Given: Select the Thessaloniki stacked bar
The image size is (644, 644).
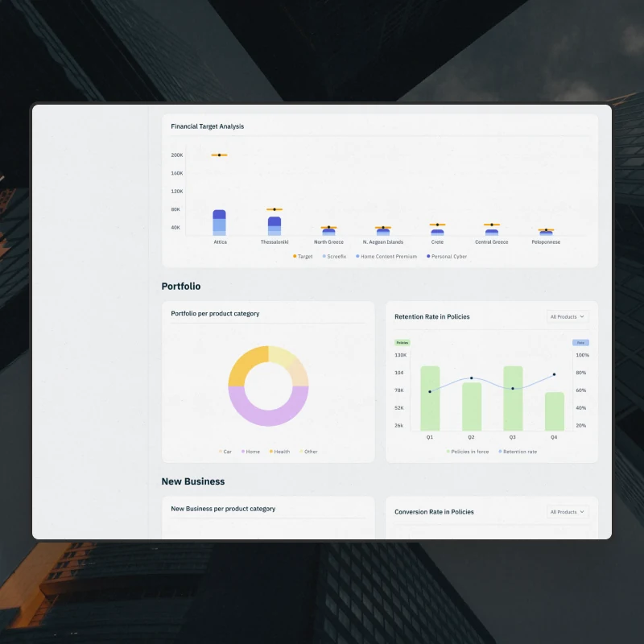Looking at the screenshot, I should click(275, 226).
